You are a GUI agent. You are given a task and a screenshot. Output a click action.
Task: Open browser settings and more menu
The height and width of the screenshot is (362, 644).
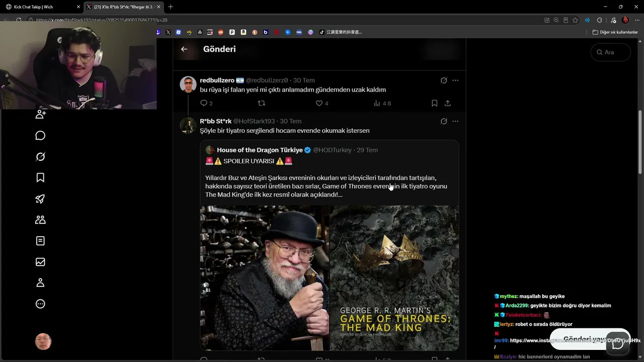(637, 20)
